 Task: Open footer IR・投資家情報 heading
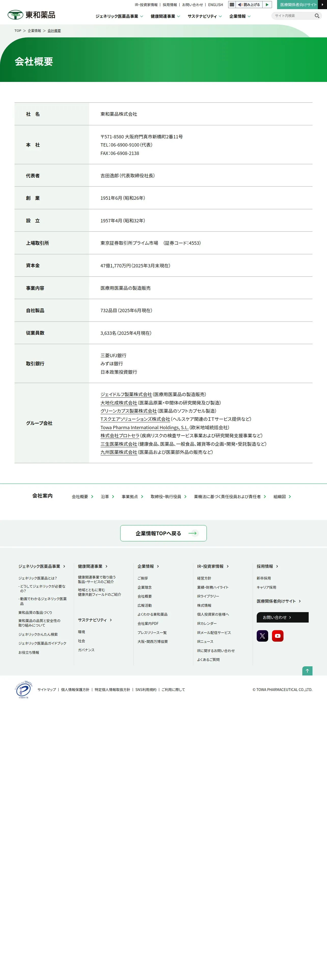coord(213,567)
